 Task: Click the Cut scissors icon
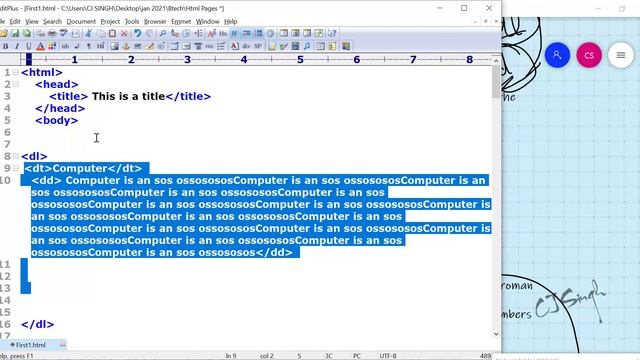(89, 33)
